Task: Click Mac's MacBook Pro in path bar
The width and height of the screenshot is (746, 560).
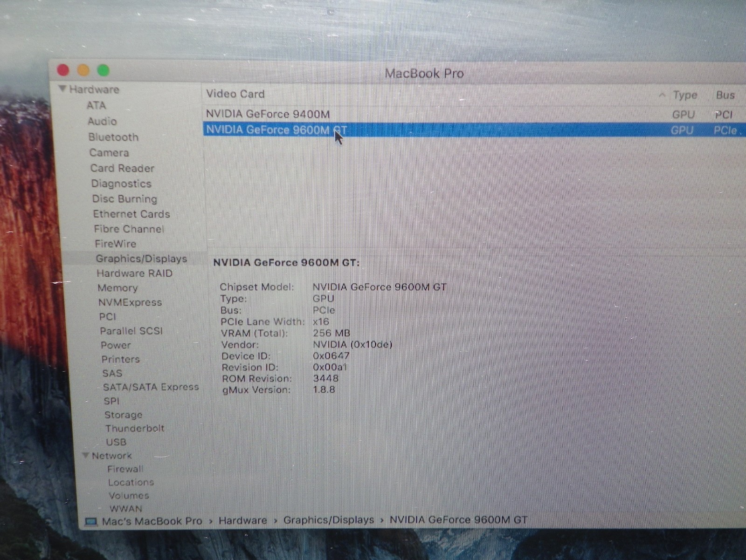Action: coord(152,521)
